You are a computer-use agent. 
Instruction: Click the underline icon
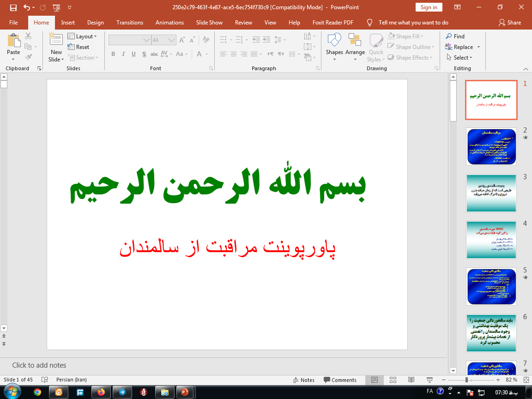tap(133, 54)
